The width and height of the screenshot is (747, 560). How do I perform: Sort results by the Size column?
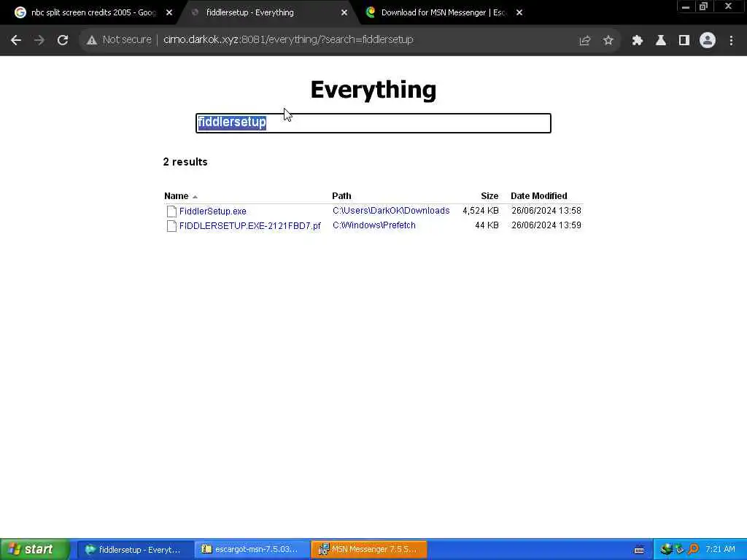[x=489, y=195]
